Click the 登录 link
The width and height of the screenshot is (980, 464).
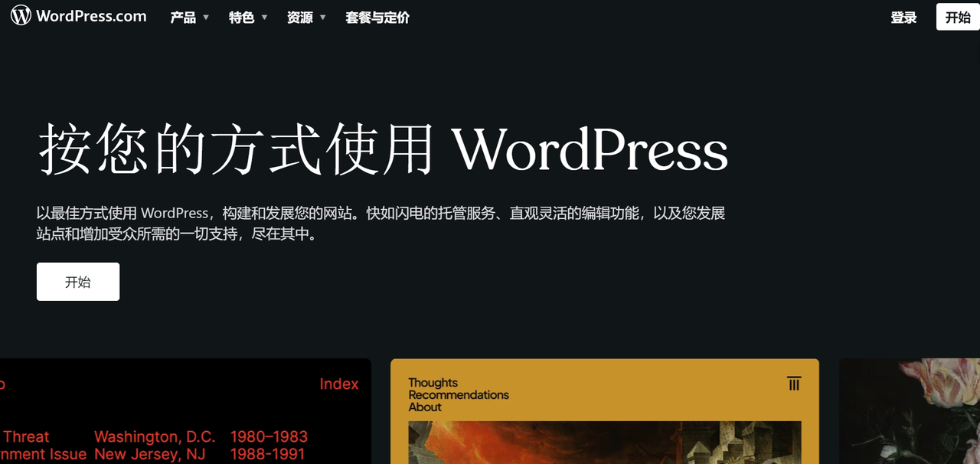pyautogui.click(x=903, y=18)
